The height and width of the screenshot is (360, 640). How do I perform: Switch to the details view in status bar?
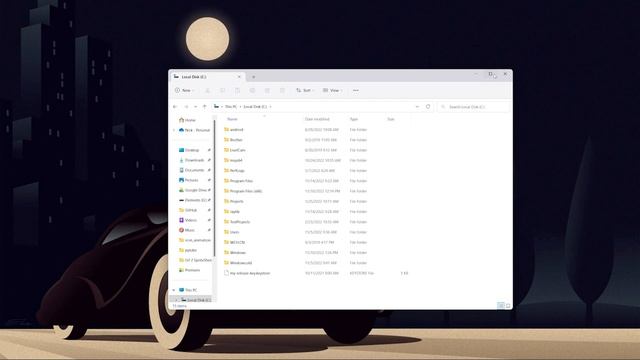500,305
